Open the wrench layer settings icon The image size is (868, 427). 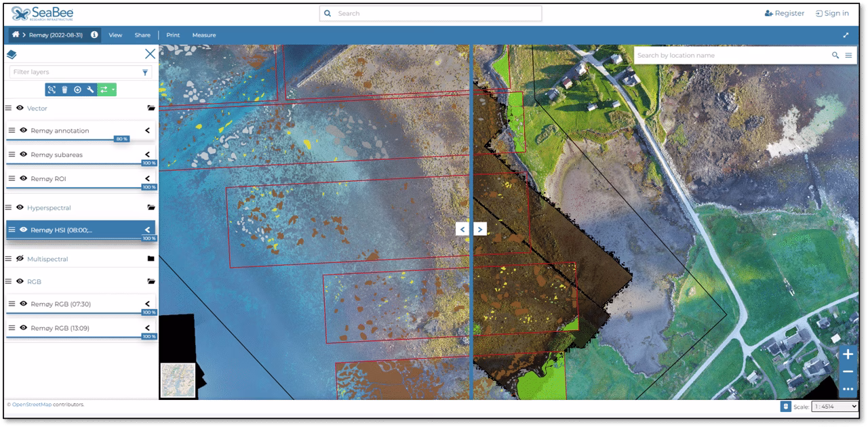90,89
